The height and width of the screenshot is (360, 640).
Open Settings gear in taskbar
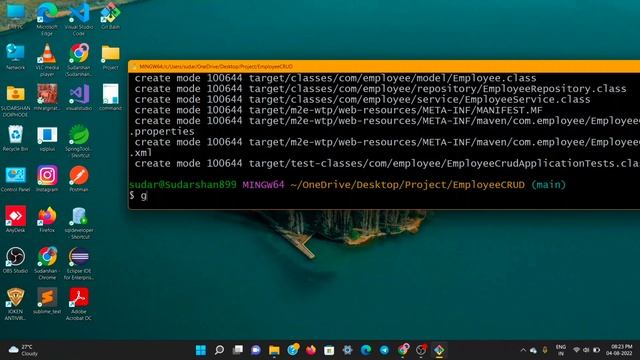coord(347,350)
